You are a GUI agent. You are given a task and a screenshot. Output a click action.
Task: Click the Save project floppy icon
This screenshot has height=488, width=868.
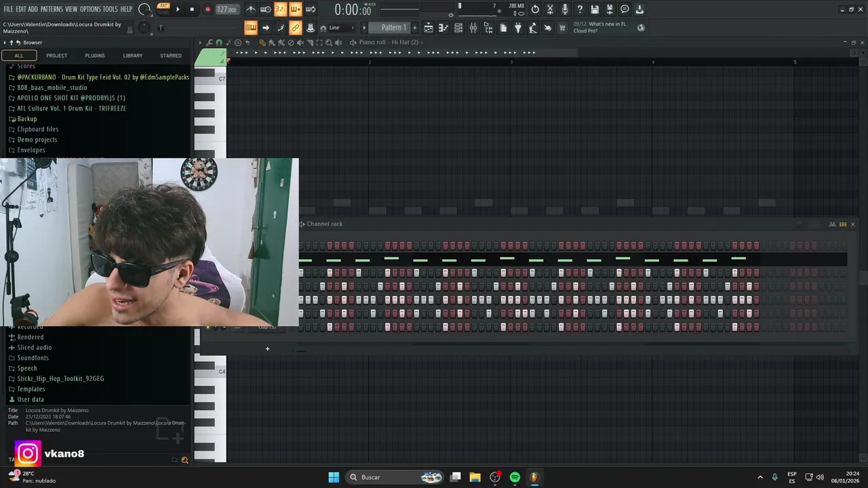[595, 9]
